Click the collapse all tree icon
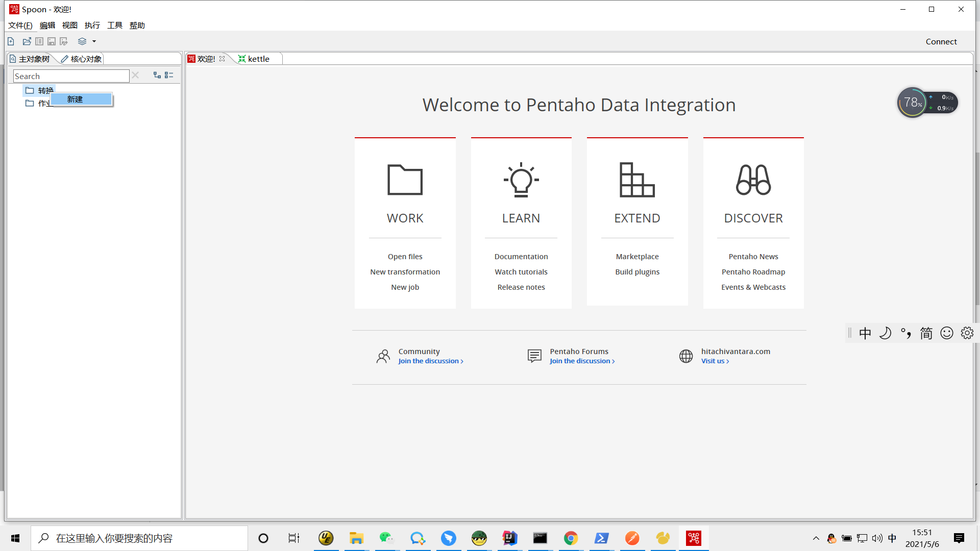 [169, 76]
